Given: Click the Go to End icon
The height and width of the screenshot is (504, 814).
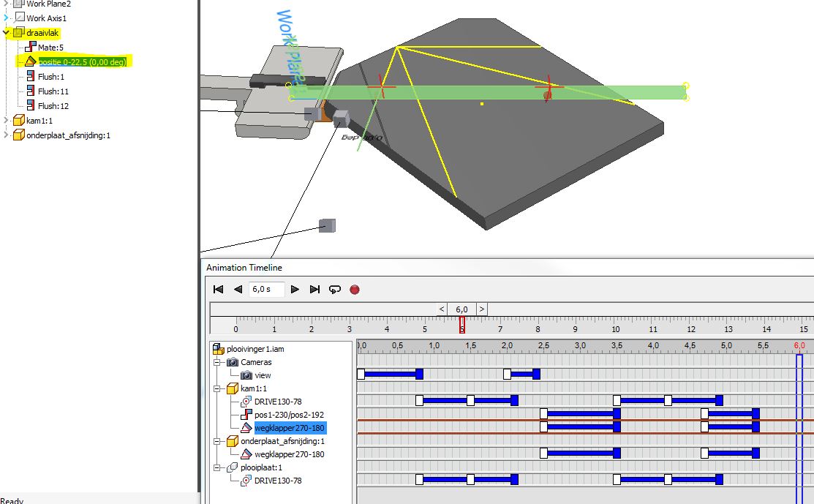Looking at the screenshot, I should [x=314, y=289].
